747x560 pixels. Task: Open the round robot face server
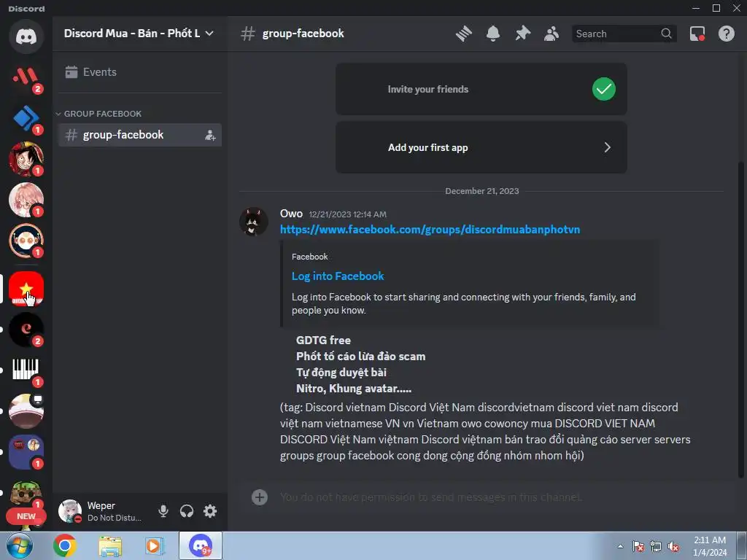coord(26,241)
